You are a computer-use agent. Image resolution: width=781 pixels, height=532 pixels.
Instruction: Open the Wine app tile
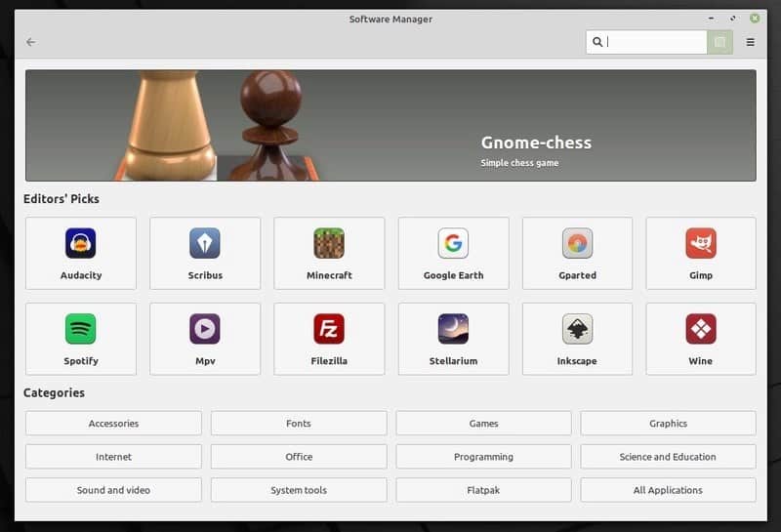[x=701, y=330]
